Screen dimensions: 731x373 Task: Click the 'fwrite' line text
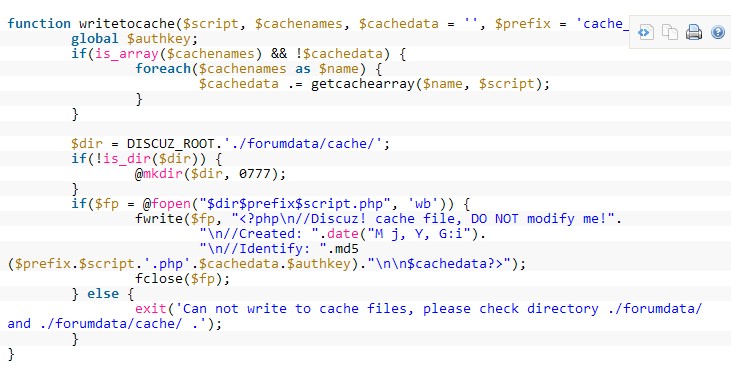379,219
